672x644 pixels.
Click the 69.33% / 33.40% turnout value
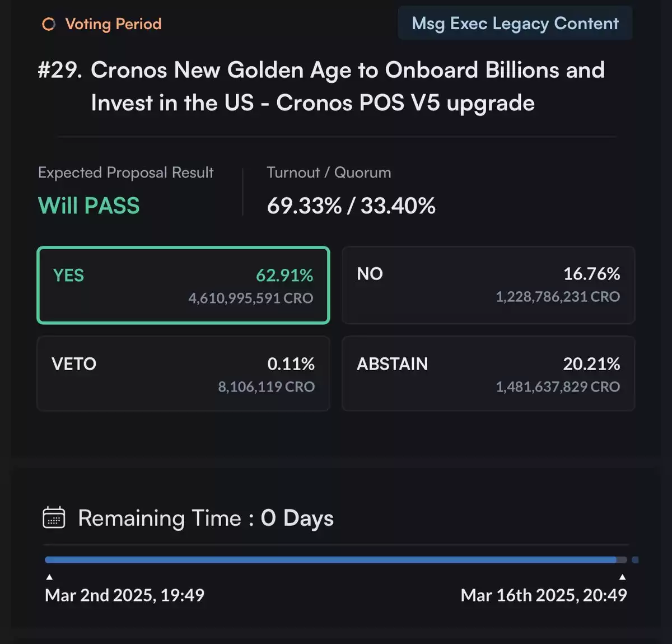coord(351,206)
